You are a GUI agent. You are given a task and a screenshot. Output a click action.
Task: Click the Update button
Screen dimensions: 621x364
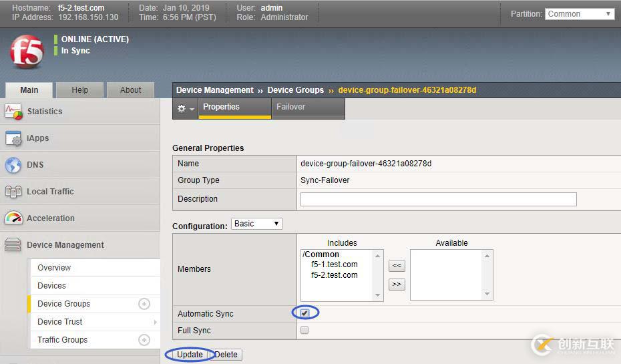tap(190, 355)
